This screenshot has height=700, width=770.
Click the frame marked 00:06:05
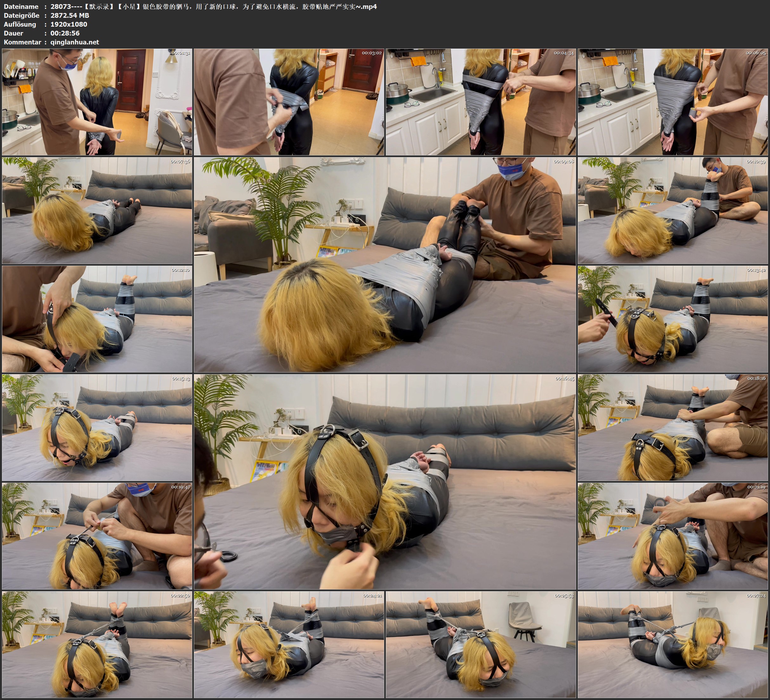(x=673, y=102)
